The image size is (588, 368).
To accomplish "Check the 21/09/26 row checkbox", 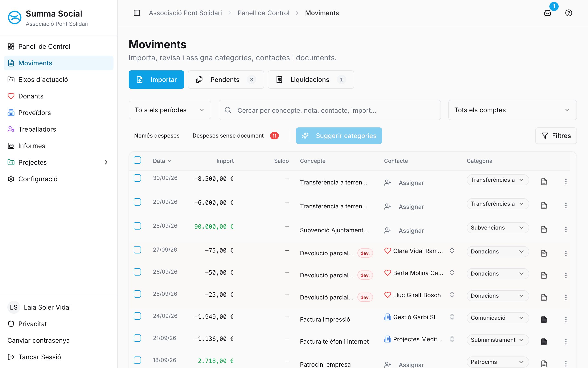I will (137, 338).
